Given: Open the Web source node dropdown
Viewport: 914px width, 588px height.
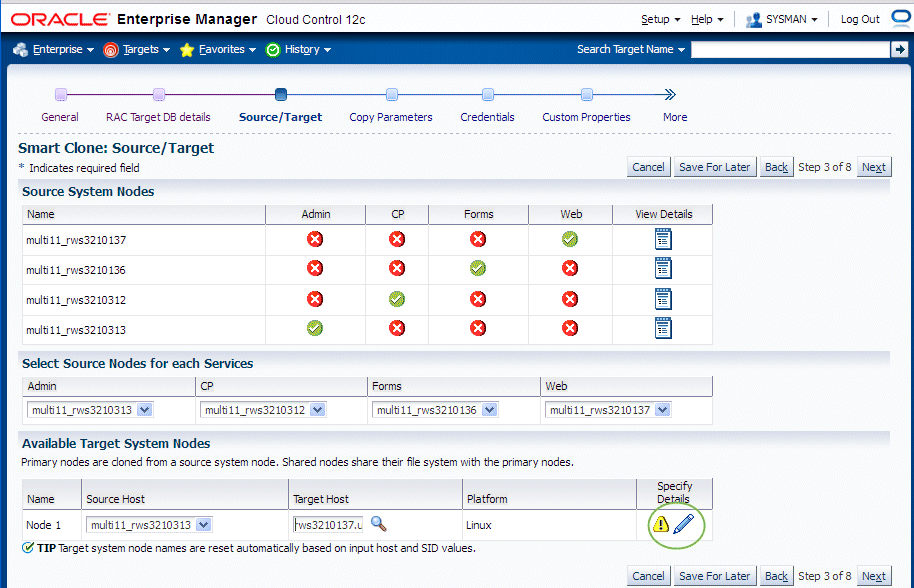Looking at the screenshot, I should click(x=662, y=410).
